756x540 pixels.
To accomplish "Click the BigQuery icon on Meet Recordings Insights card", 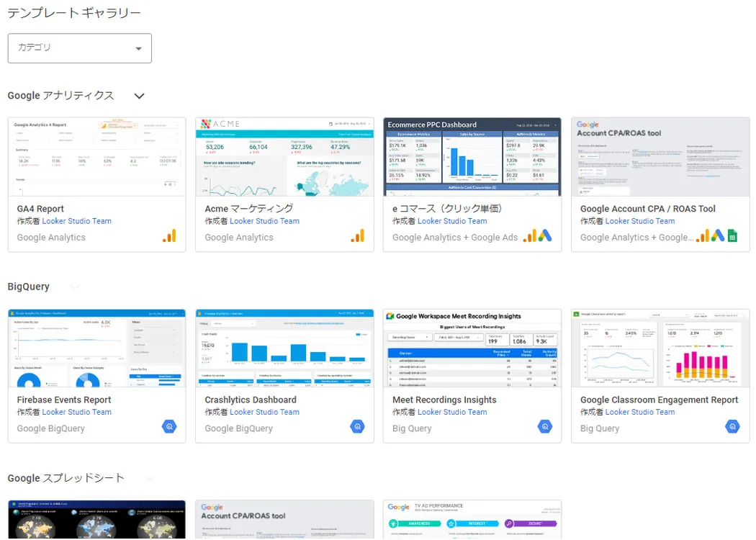I will point(545,427).
